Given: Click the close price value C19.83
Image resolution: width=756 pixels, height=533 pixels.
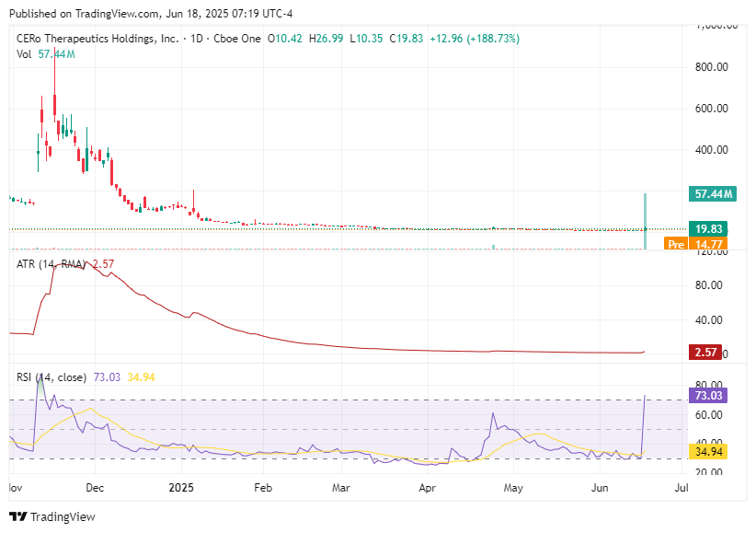Looking at the screenshot, I should tap(406, 39).
